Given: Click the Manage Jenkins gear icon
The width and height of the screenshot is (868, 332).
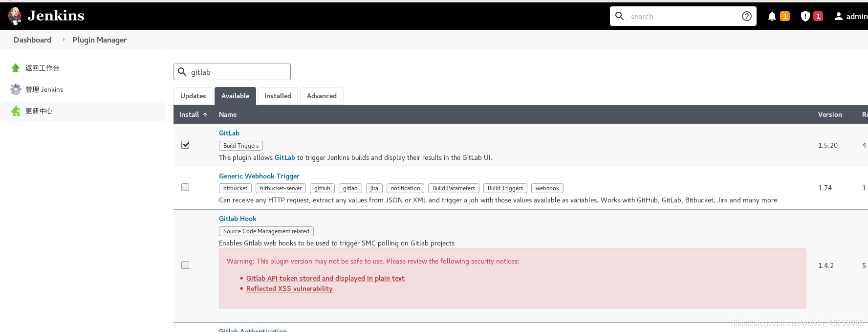Looking at the screenshot, I should 16,89.
